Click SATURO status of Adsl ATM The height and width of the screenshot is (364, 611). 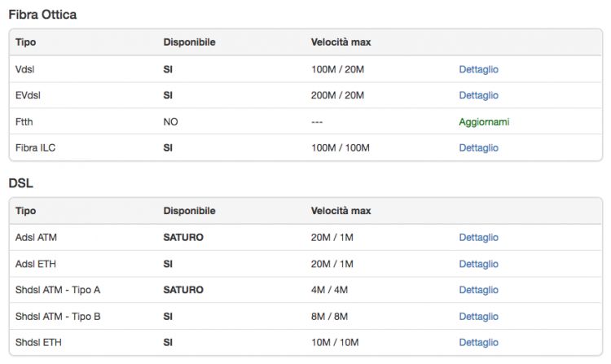(x=183, y=238)
